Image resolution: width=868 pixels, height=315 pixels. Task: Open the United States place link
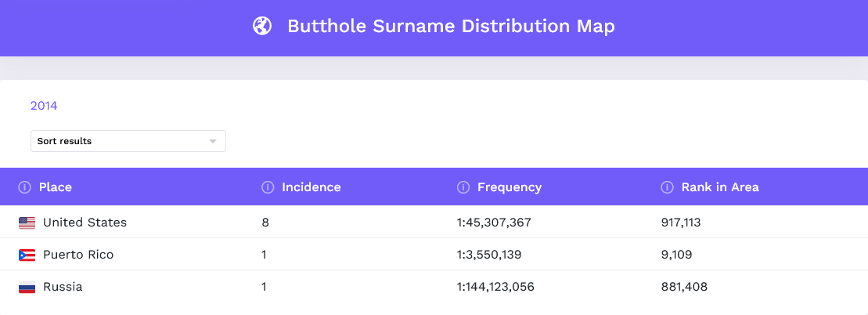coord(85,223)
